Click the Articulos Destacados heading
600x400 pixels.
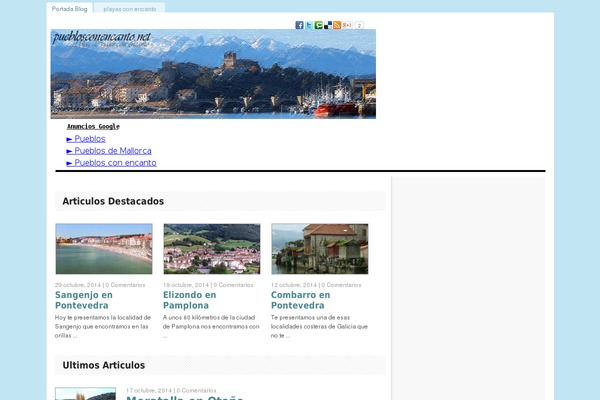[x=113, y=201]
